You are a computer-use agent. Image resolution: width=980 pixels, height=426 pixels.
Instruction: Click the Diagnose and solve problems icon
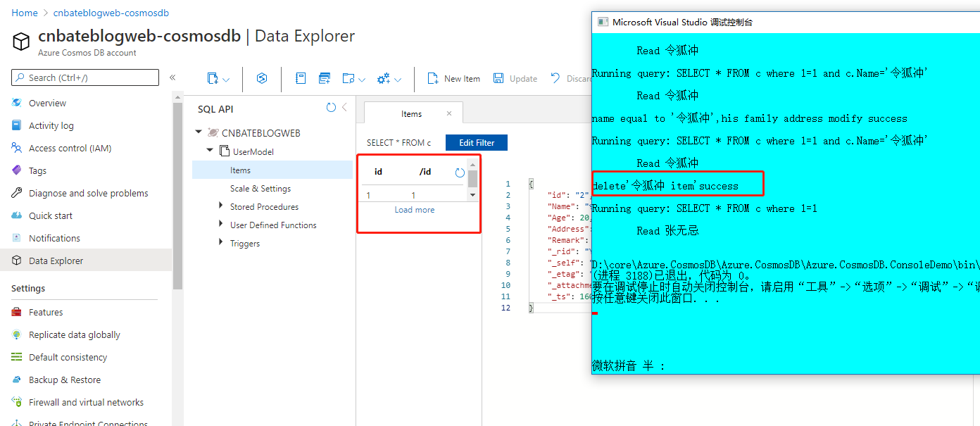click(x=17, y=193)
